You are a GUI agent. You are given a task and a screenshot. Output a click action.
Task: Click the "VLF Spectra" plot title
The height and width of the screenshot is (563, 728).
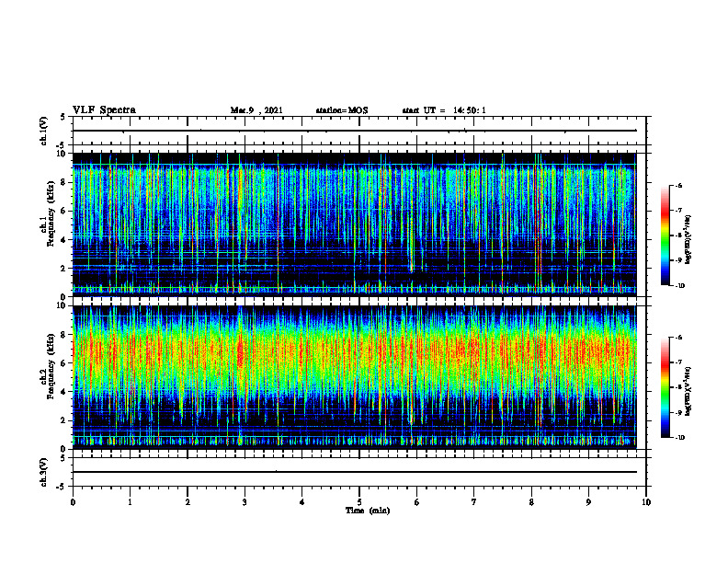pyautogui.click(x=104, y=110)
